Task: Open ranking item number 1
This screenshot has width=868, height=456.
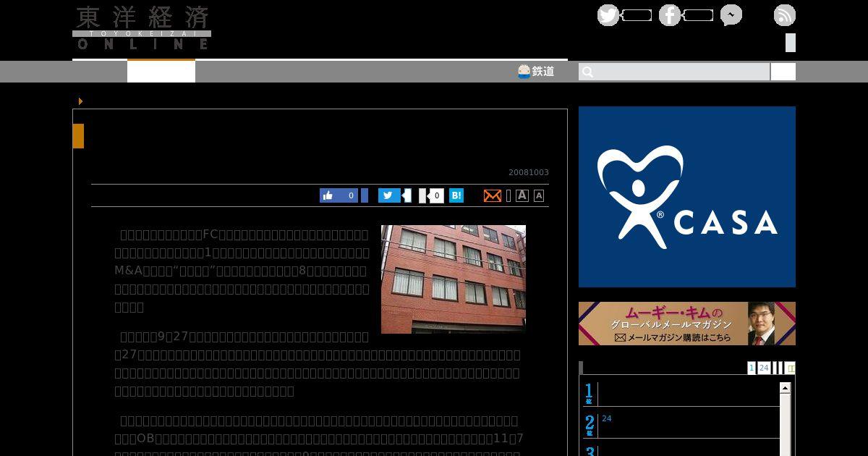Action: click(681, 394)
